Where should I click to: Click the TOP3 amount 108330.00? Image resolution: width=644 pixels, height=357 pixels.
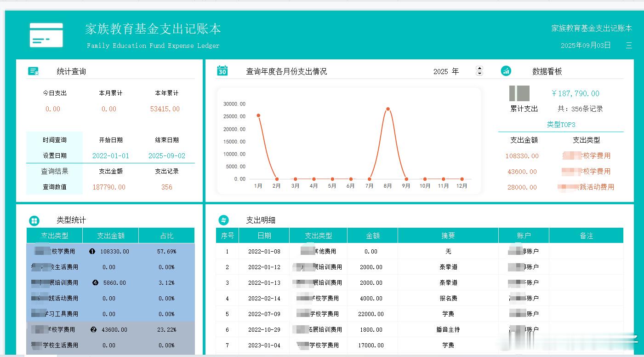522,156
